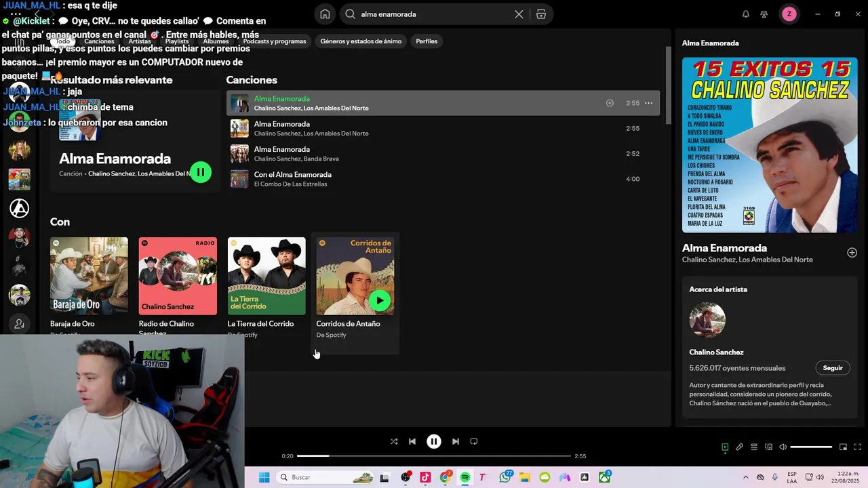868x488 pixels.
Task: Open the circled-A item in left sidebar
Action: [19, 208]
